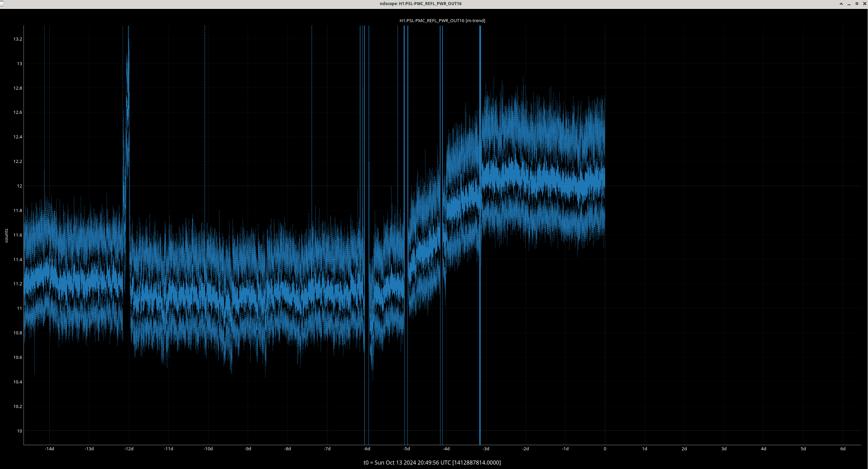Click the '3d' x-axis tick label
The image size is (868, 469).
[724, 449]
